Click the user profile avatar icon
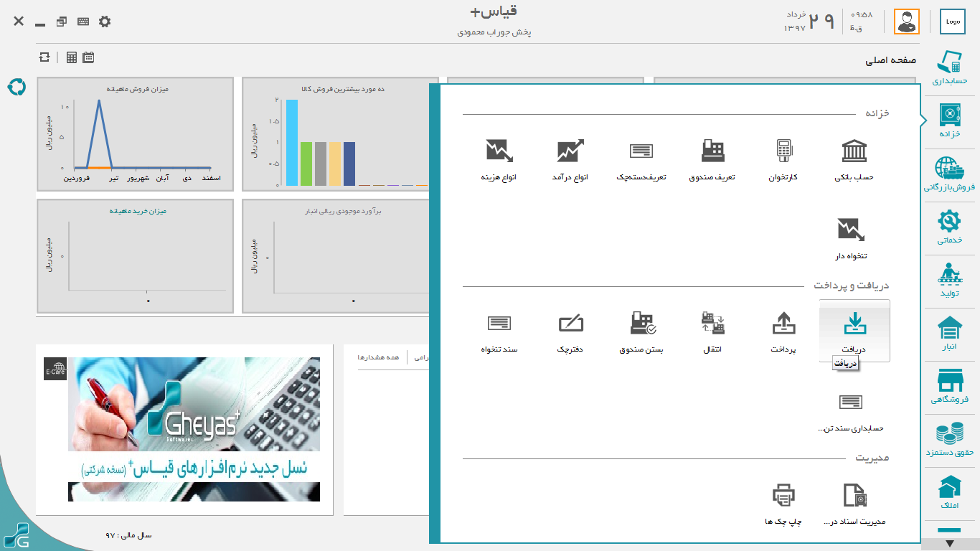Image resolution: width=980 pixels, height=551 pixels. 906,22
